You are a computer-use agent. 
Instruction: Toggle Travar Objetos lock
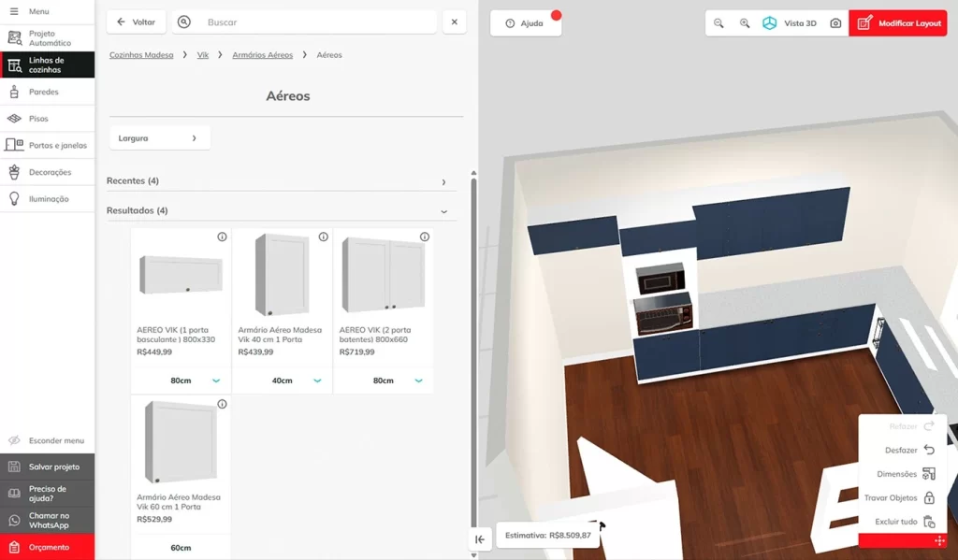click(x=903, y=497)
